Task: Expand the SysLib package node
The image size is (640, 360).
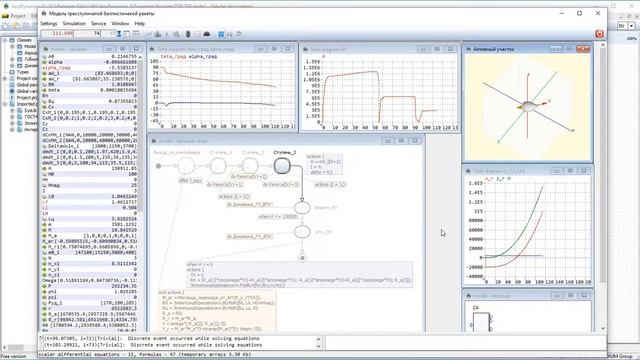Action: 12,110
